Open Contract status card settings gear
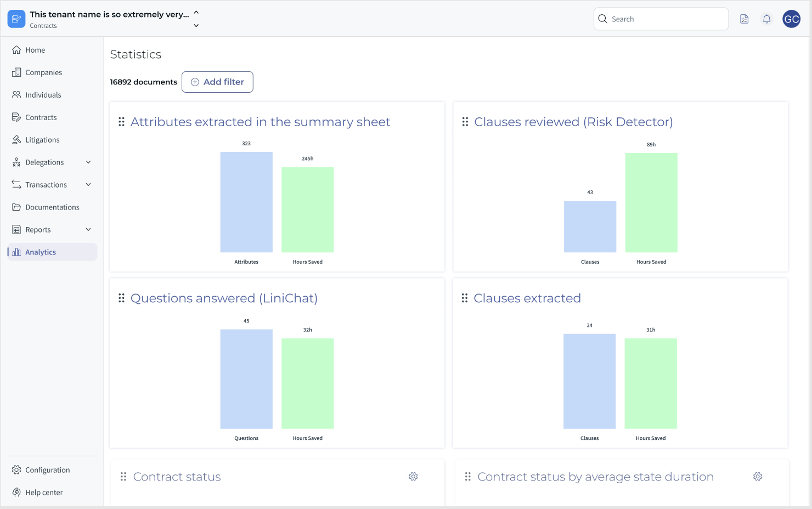The image size is (812, 509). (x=414, y=477)
